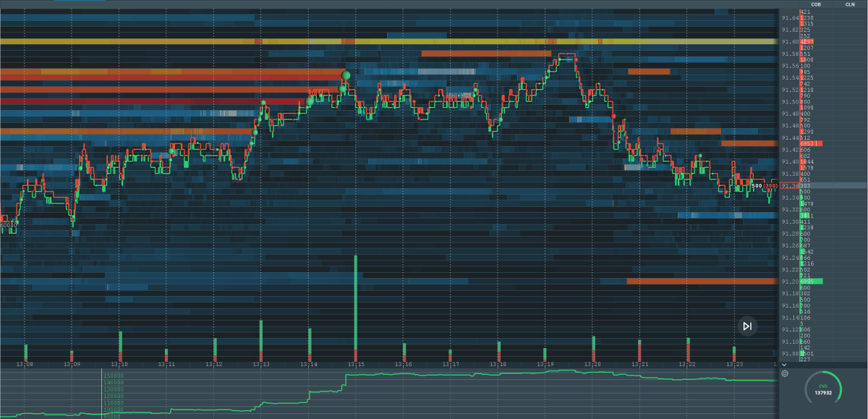Click the 100000 CVD scale label

pos(112,409)
